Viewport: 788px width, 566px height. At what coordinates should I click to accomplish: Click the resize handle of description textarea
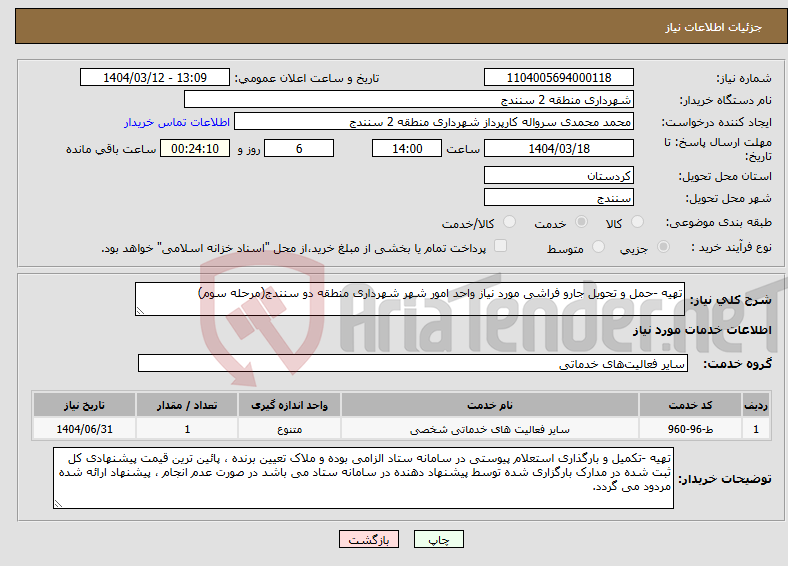(x=140, y=311)
